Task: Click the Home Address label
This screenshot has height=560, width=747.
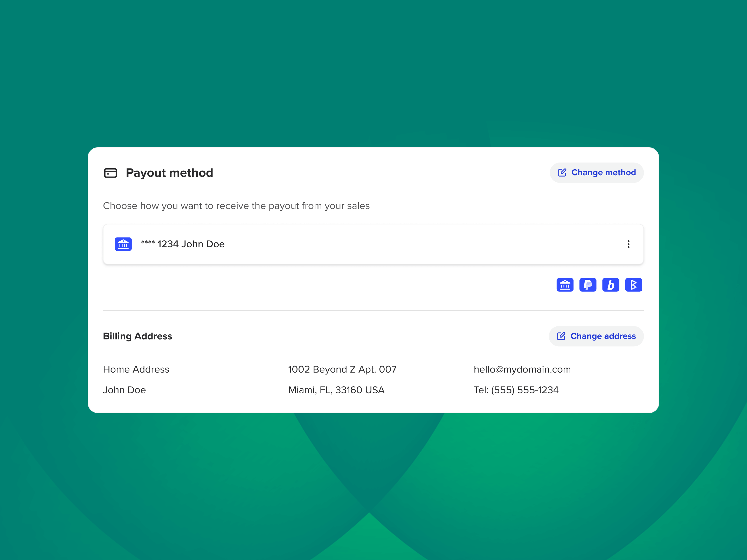Action: pos(136,369)
